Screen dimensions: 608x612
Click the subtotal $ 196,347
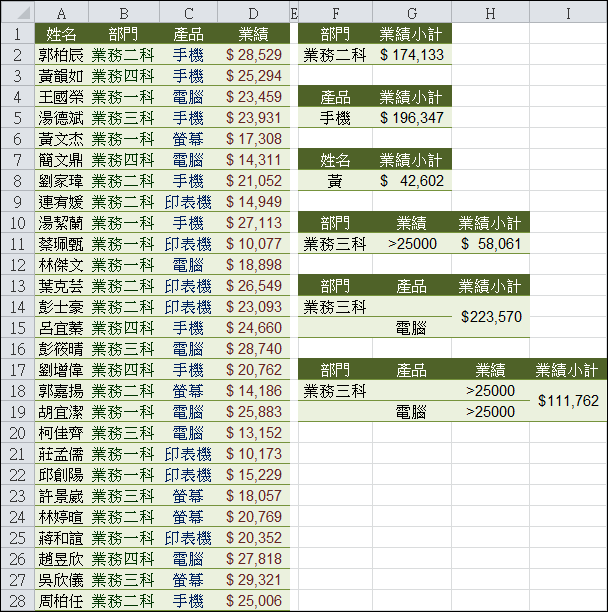click(x=412, y=118)
